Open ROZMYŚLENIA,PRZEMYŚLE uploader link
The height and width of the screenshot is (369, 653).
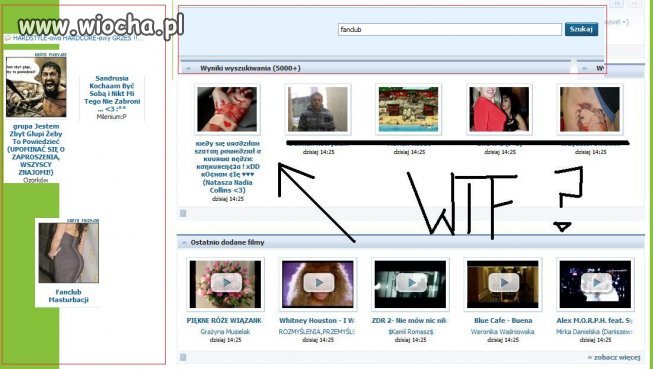317,332
